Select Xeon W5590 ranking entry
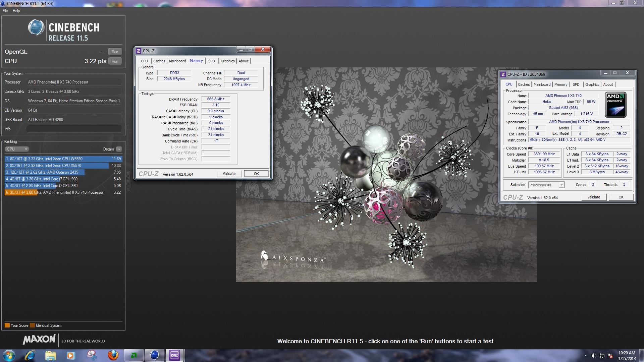This screenshot has height=362, width=644. (x=63, y=159)
